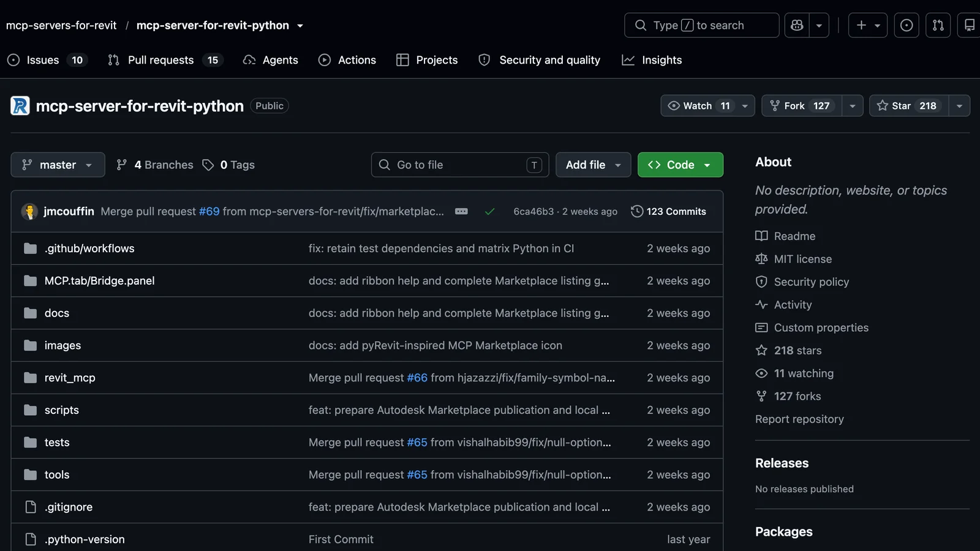This screenshot has width=980, height=551.
Task: Open pull requests icon in top-right header
Action: (x=938, y=25)
